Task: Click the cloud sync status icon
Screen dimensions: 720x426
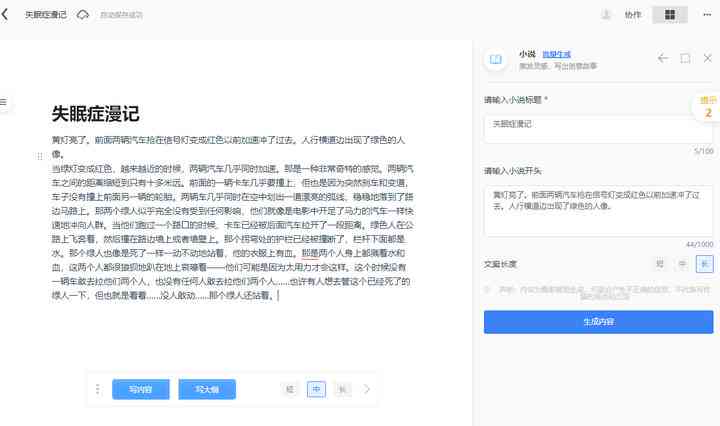Action: point(83,15)
